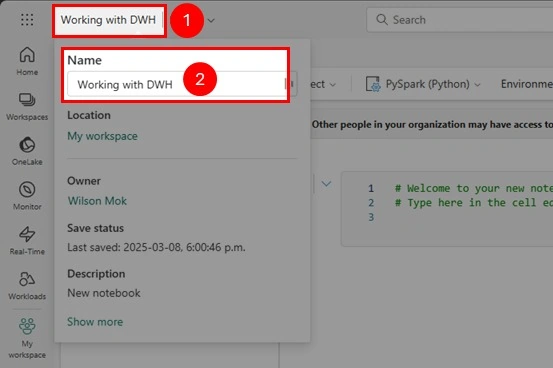Open Workspaces in the sidebar
553x368 pixels.
[x=27, y=106]
